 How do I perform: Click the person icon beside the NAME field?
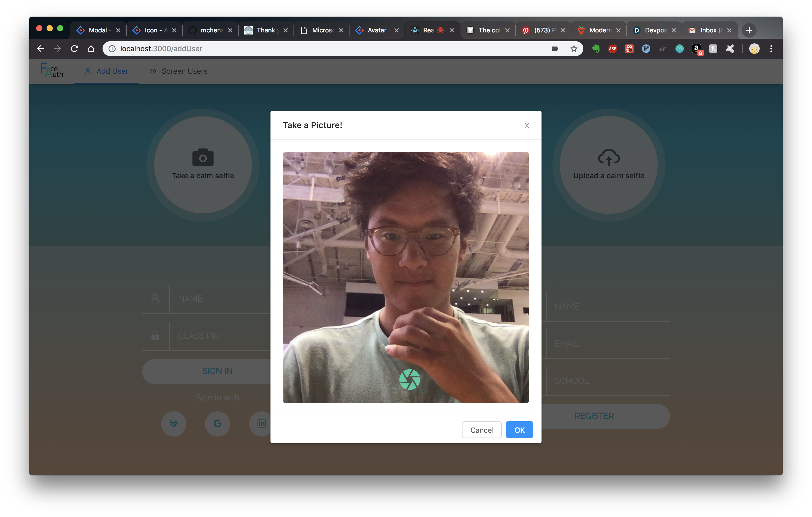pyautogui.click(x=155, y=298)
